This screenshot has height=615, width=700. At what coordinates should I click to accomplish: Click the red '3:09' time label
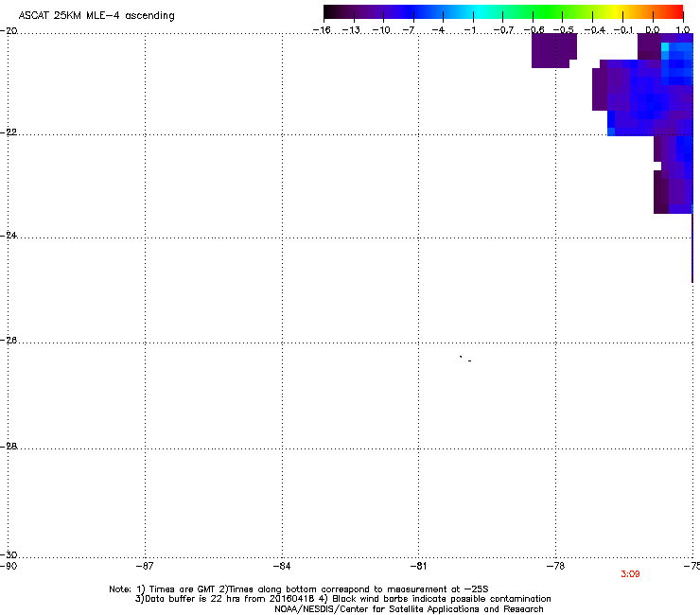(630, 574)
